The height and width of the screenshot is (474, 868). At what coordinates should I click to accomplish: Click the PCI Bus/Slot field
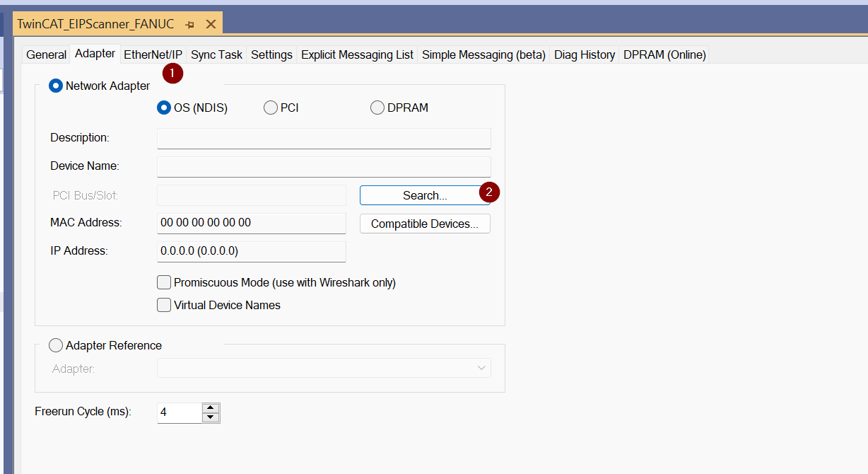click(252, 195)
